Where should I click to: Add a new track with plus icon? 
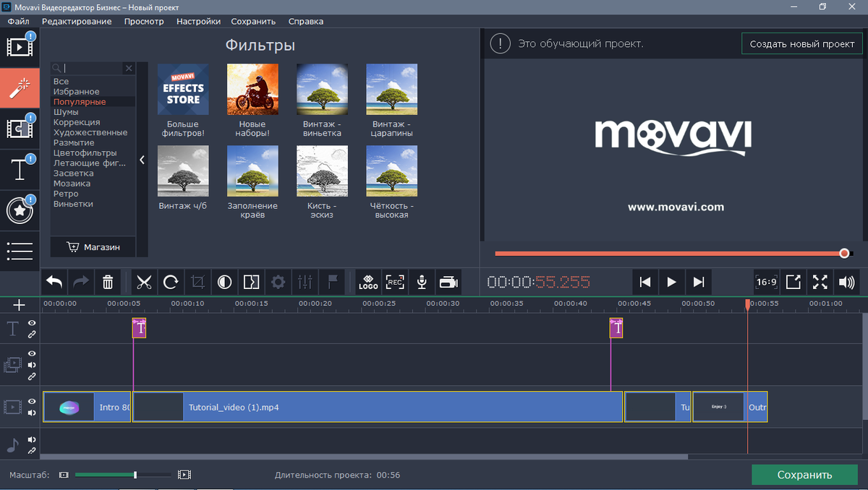19,305
